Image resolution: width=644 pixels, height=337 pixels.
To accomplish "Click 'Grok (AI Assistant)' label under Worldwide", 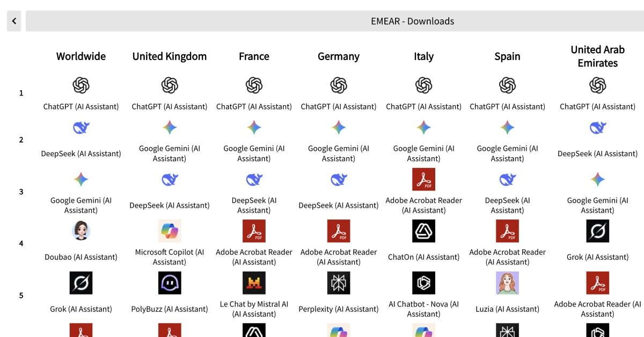I will pos(81,309).
